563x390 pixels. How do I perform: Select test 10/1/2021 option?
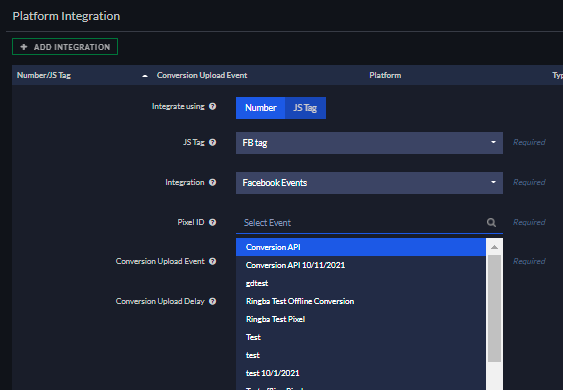tap(360, 373)
